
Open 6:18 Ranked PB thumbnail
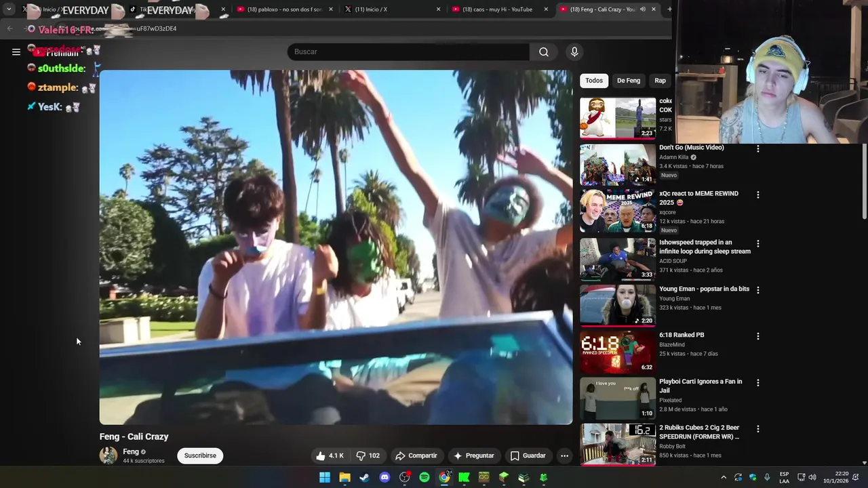tap(618, 351)
